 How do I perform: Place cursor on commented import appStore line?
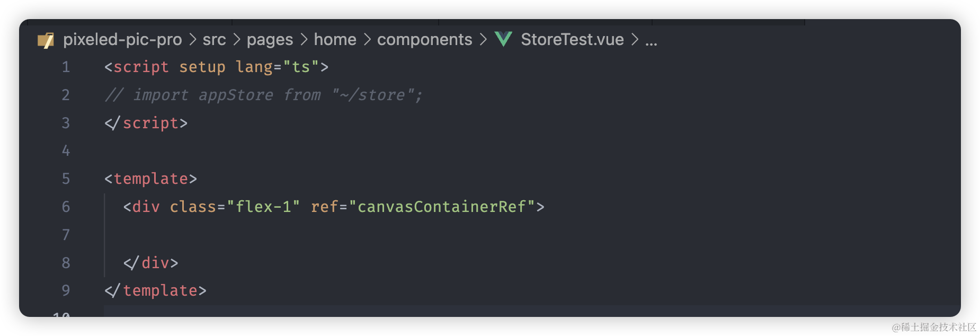(x=264, y=95)
